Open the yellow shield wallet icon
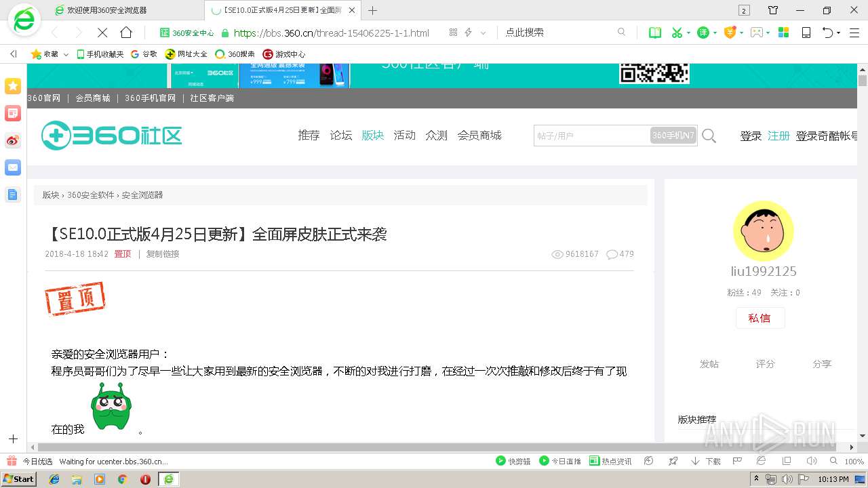Screen dimensions: 868x488 point(730,33)
